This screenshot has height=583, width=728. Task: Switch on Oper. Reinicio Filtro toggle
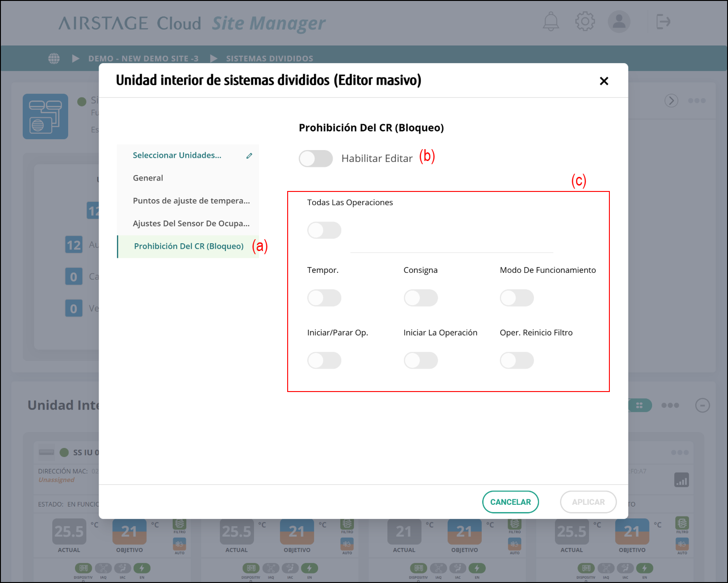(x=517, y=361)
